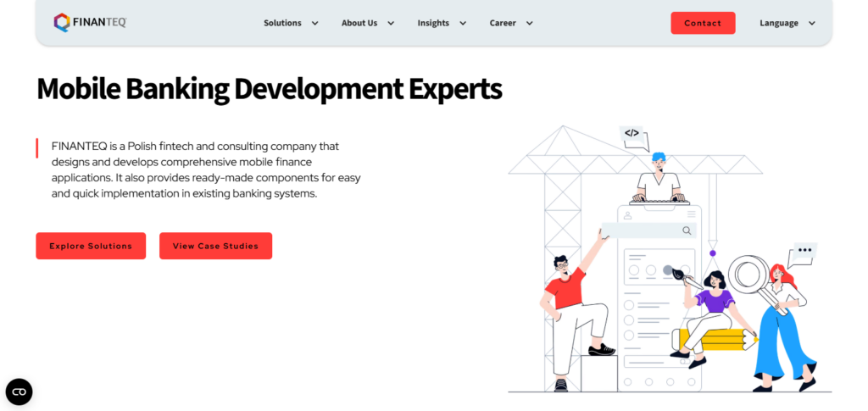Click the Mobile Banking Development Experts heading

tap(269, 88)
